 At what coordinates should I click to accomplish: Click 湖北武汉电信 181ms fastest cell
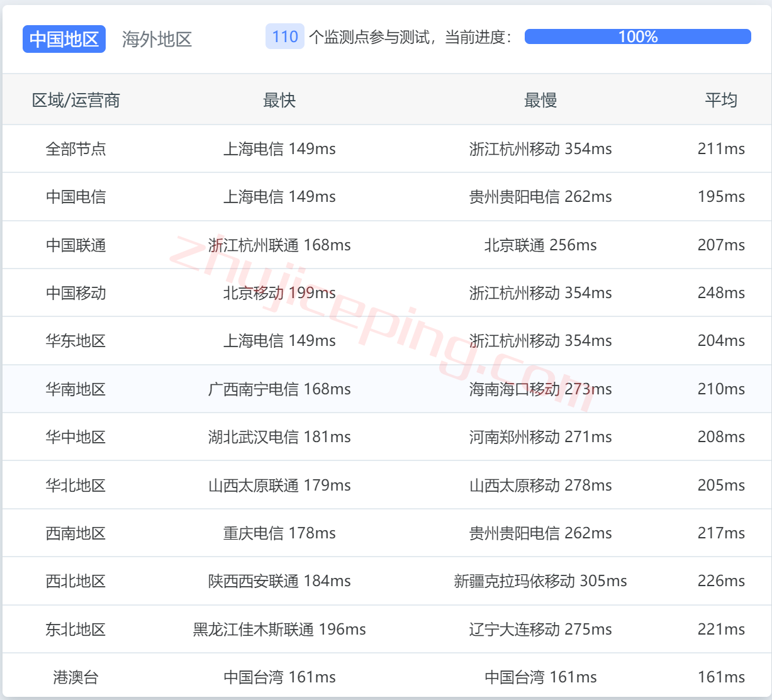point(279,437)
